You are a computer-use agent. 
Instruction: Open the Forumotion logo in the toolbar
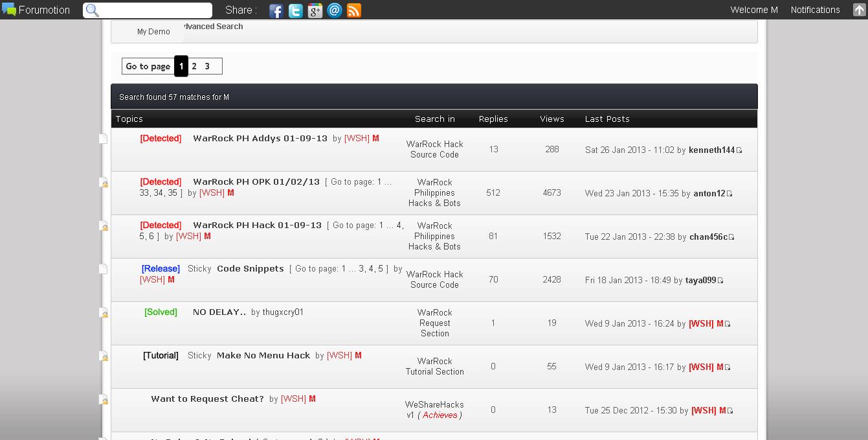(x=36, y=10)
